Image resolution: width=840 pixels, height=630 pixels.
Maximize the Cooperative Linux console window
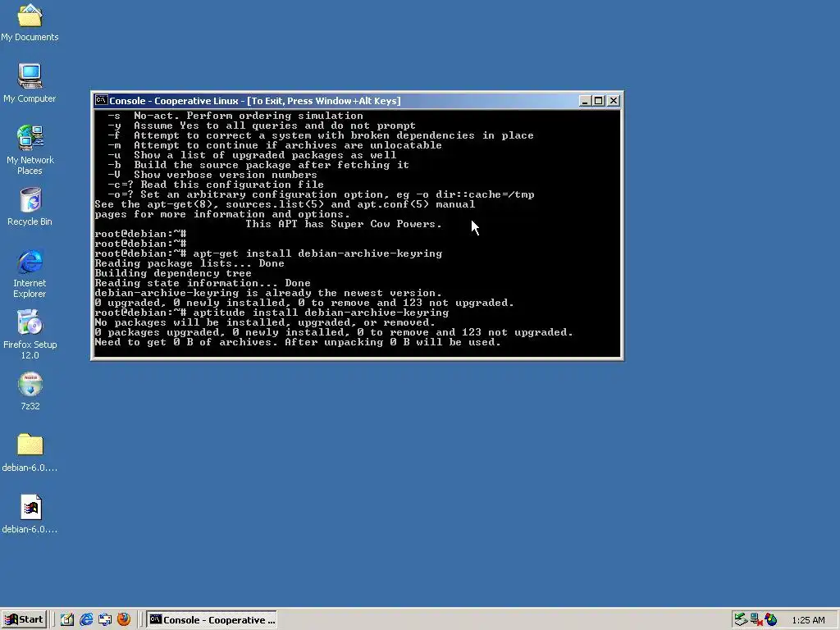[598, 101]
